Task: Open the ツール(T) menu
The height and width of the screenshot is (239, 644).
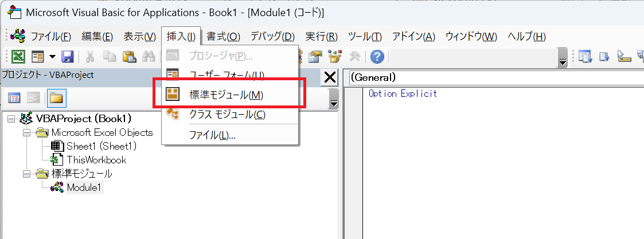Action: click(x=365, y=36)
